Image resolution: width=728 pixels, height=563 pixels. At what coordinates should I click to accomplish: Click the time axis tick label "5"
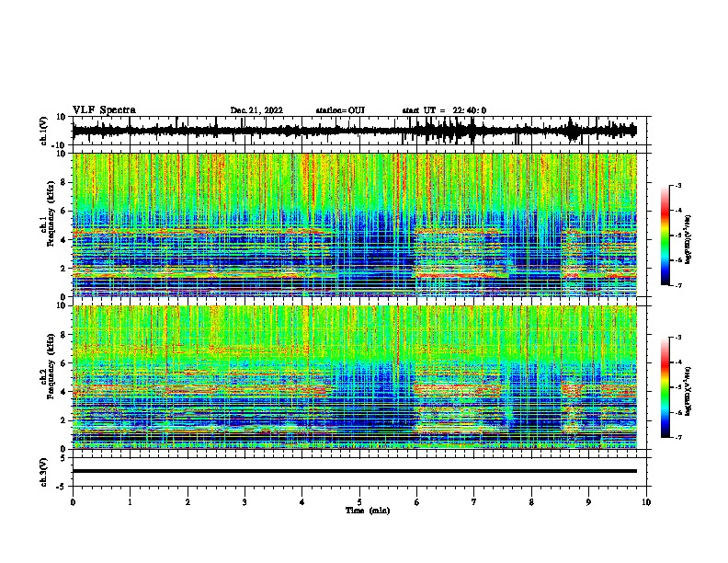point(359,502)
